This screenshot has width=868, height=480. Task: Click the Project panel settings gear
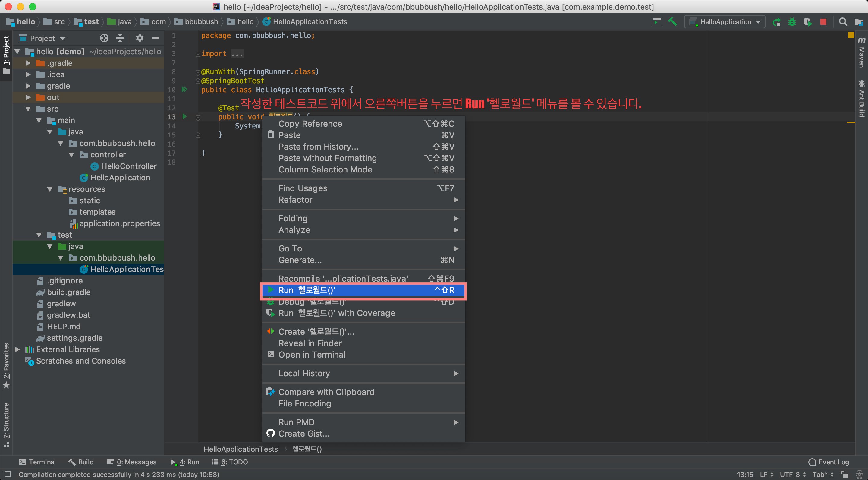pos(140,38)
